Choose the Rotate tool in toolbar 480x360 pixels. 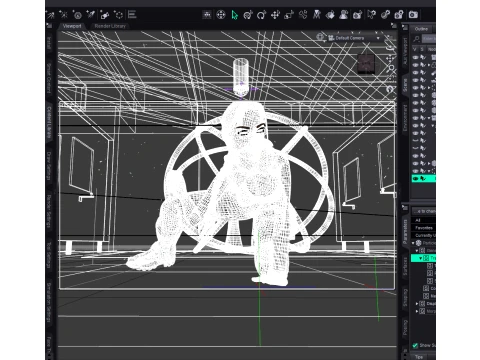[261, 15]
